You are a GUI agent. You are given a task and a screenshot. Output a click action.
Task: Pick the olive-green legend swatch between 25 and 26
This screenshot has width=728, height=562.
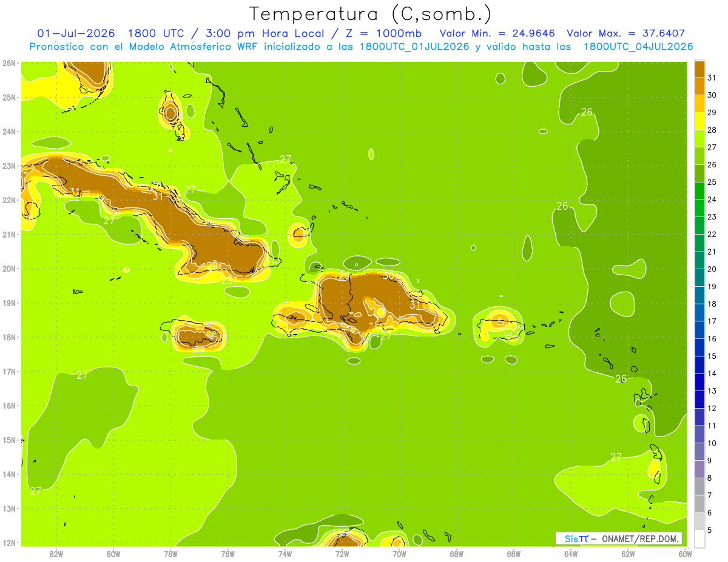[699, 173]
